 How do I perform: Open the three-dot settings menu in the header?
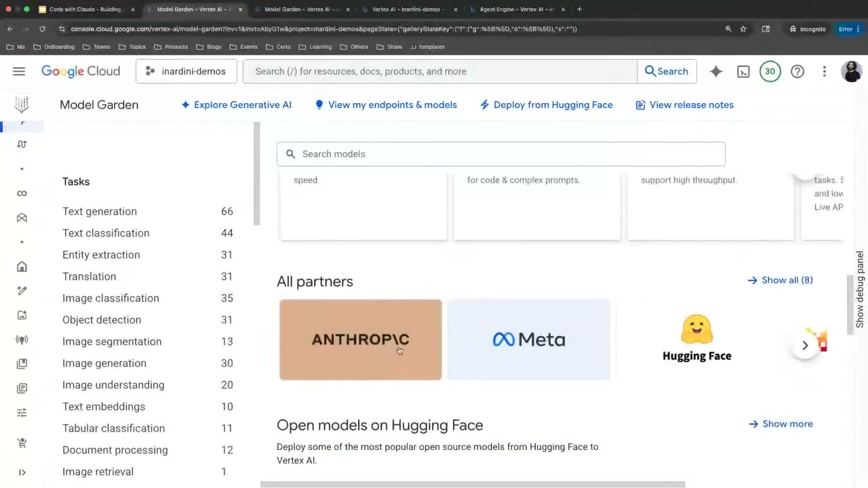pos(825,71)
